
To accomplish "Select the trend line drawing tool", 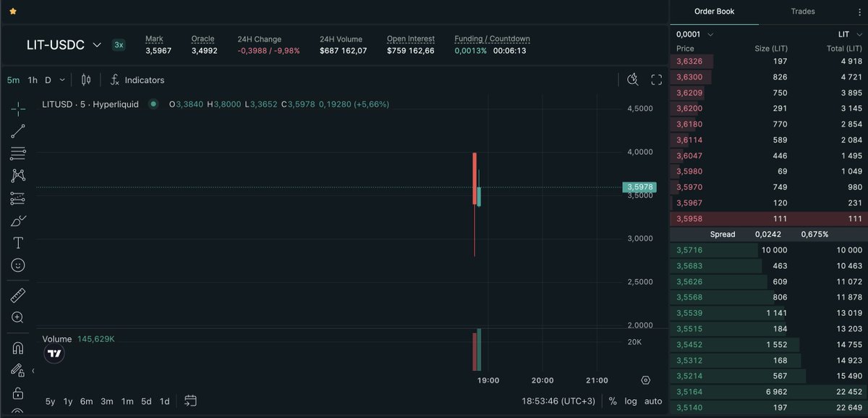I will [18, 132].
